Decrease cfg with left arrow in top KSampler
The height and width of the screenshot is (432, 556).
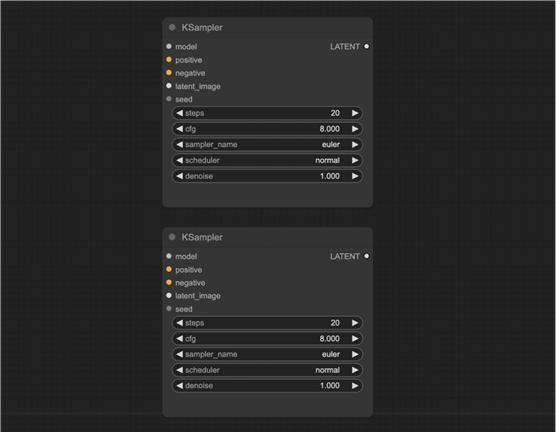coord(179,129)
